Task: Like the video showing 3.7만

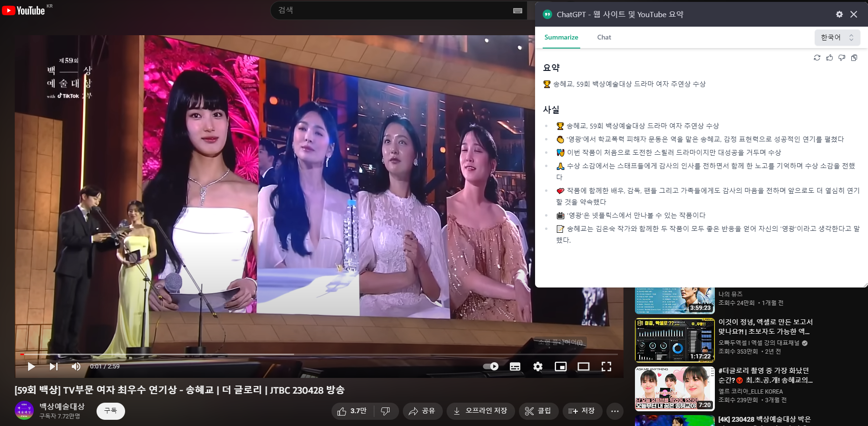Action: tap(352, 411)
